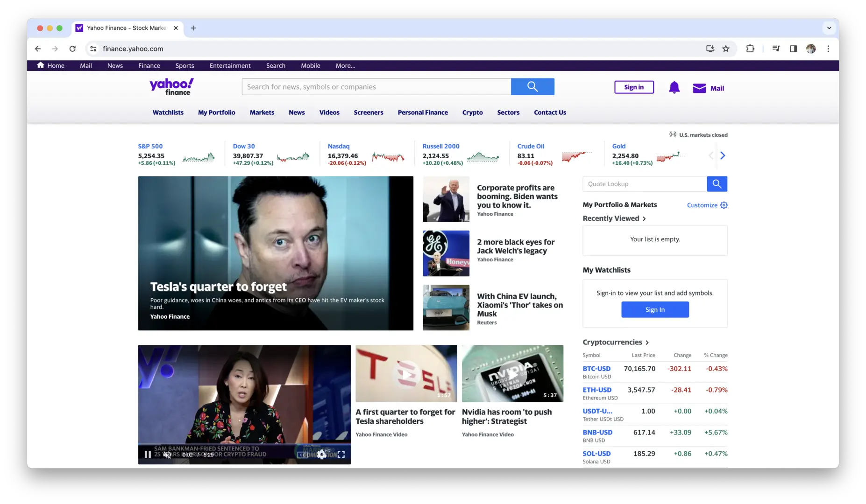Open the More... menu in top bar
866x504 pixels.
tap(345, 66)
